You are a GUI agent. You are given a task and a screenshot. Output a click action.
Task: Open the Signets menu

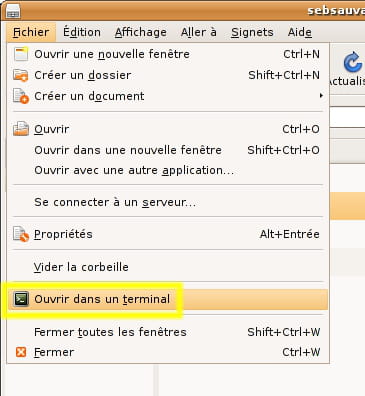[x=252, y=32]
